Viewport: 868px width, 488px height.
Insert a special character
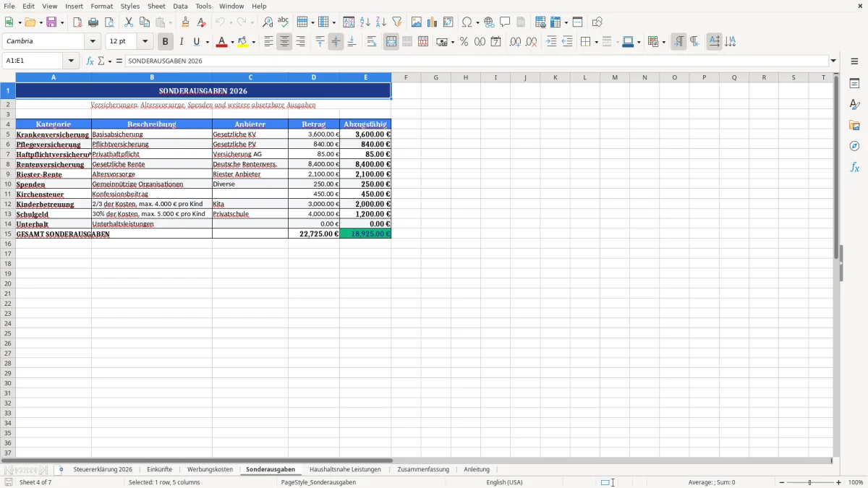coord(467,22)
